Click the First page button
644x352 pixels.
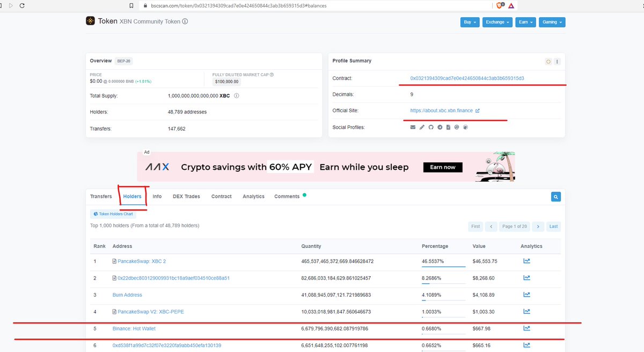[x=475, y=226]
